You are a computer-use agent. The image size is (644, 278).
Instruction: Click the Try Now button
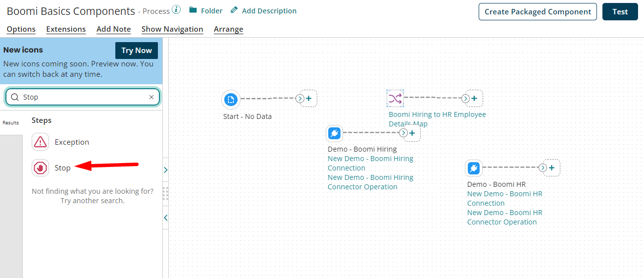137,51
